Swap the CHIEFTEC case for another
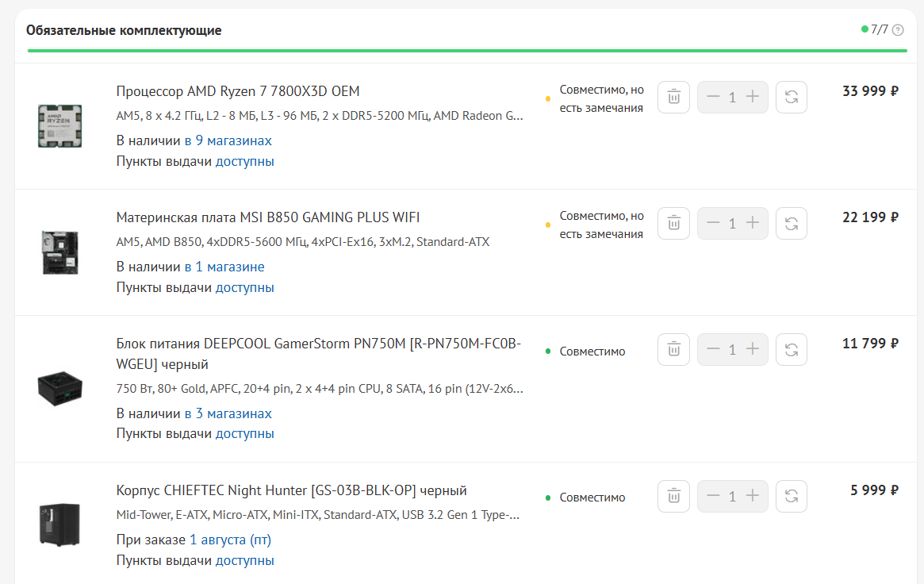Image resolution: width=924 pixels, height=584 pixels. (x=792, y=496)
